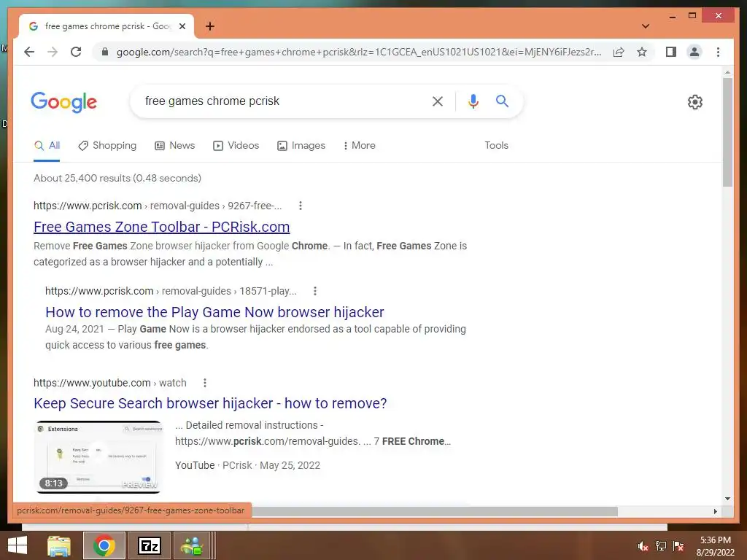
Task: Open Google quick settings gear
Action: tap(695, 102)
